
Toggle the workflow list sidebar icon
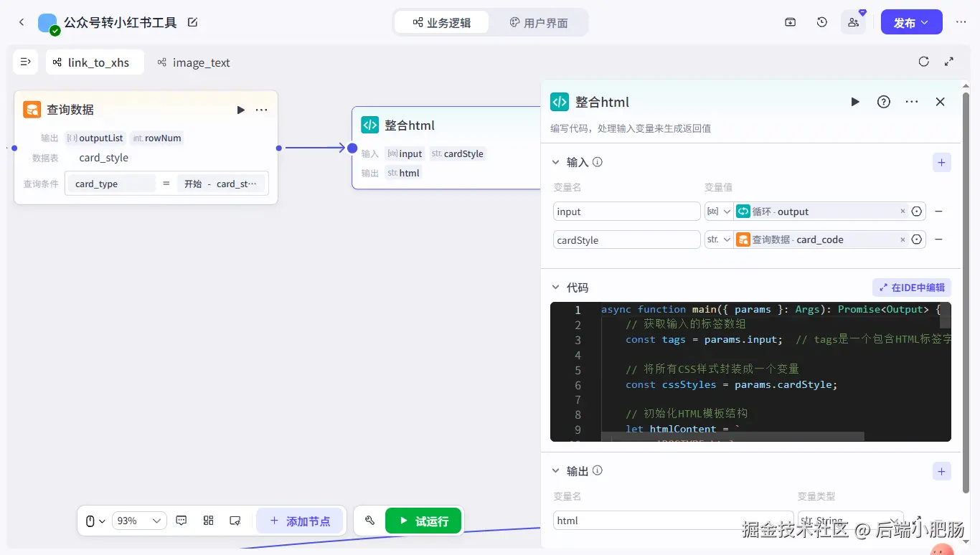point(26,62)
